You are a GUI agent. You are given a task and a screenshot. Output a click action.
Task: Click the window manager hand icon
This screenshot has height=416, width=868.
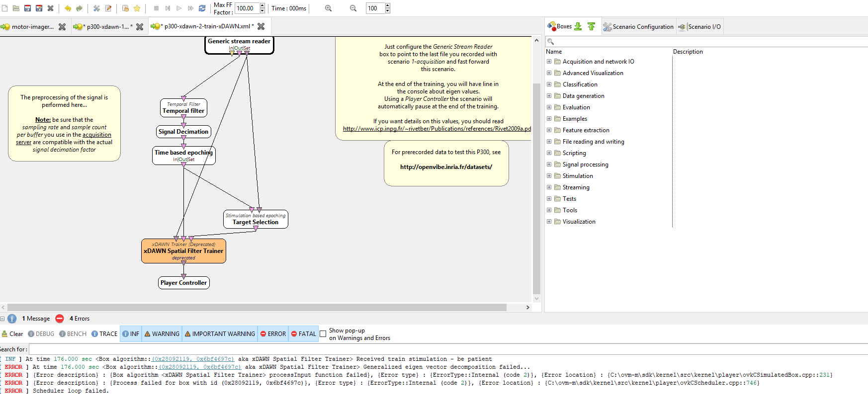(125, 8)
